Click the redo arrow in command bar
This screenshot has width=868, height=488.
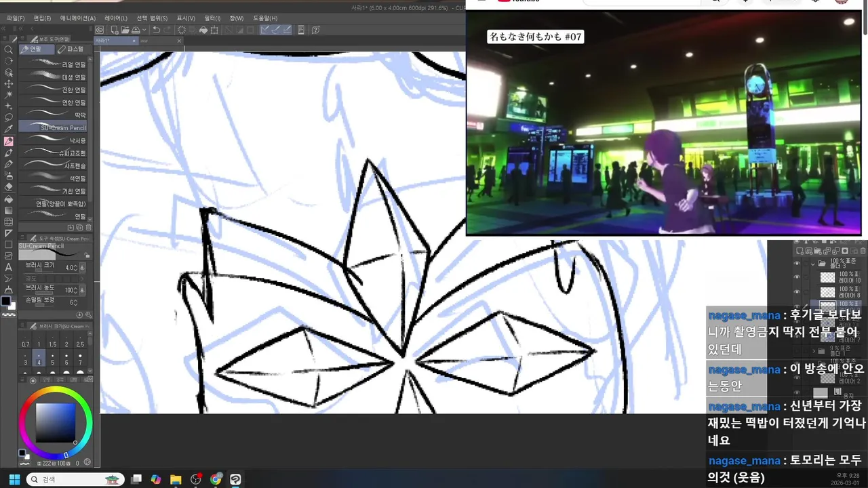[x=167, y=30]
